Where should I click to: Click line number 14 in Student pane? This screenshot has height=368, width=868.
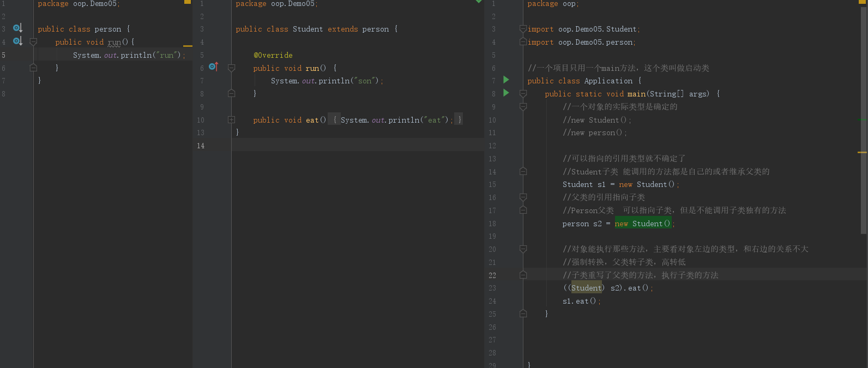click(201, 146)
